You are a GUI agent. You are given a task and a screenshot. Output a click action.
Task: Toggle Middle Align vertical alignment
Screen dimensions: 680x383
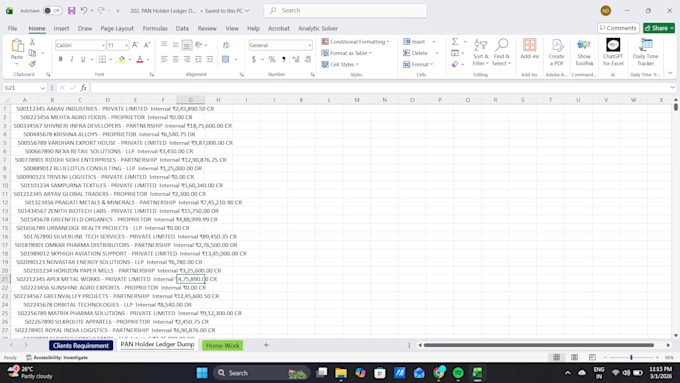click(176, 45)
